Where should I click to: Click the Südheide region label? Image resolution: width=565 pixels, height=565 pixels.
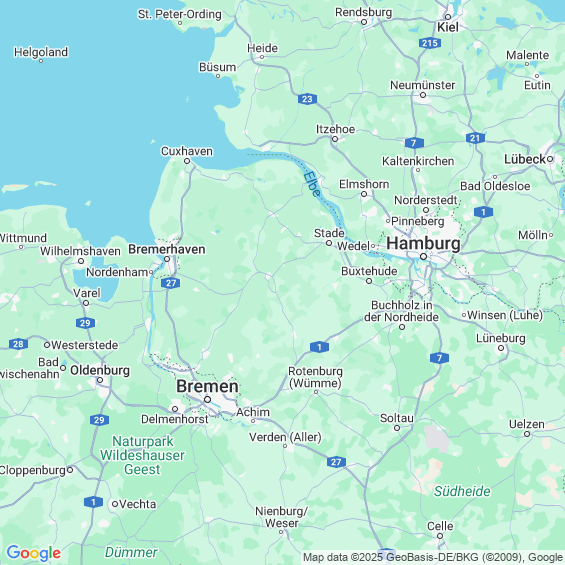(462, 491)
